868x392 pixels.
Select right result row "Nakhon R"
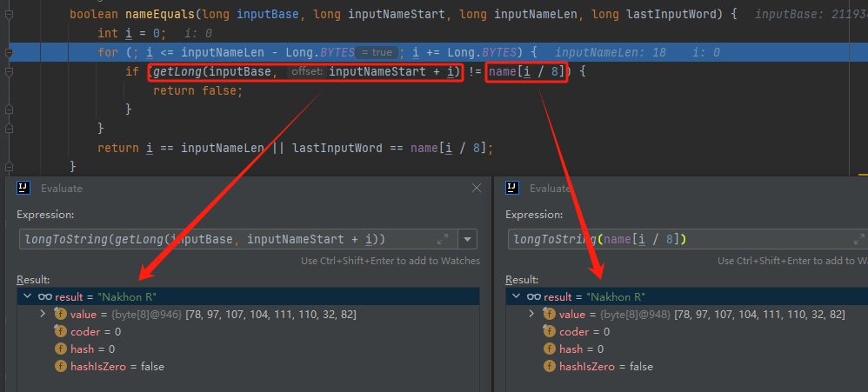coord(687,297)
